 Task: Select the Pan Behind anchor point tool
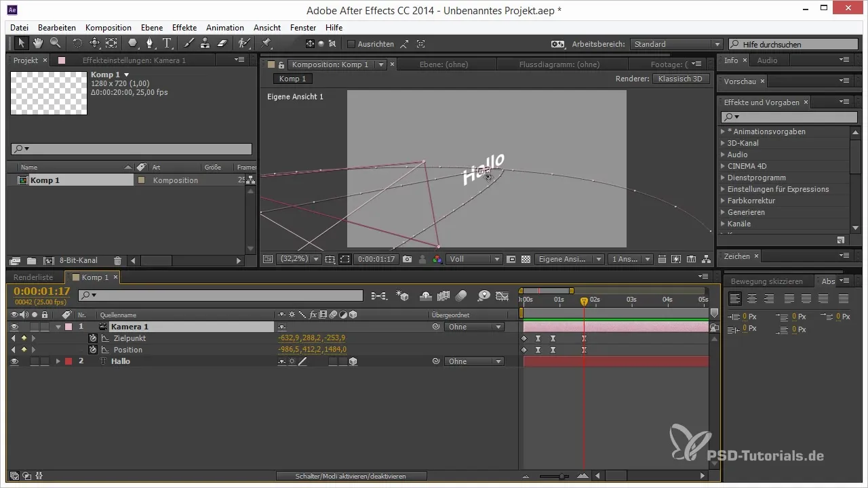coord(111,43)
